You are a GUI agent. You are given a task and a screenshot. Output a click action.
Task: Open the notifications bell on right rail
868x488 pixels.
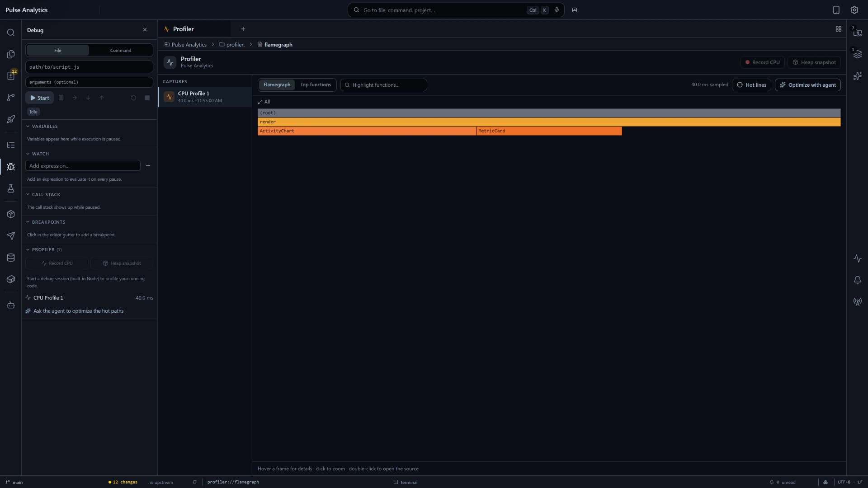point(857,280)
